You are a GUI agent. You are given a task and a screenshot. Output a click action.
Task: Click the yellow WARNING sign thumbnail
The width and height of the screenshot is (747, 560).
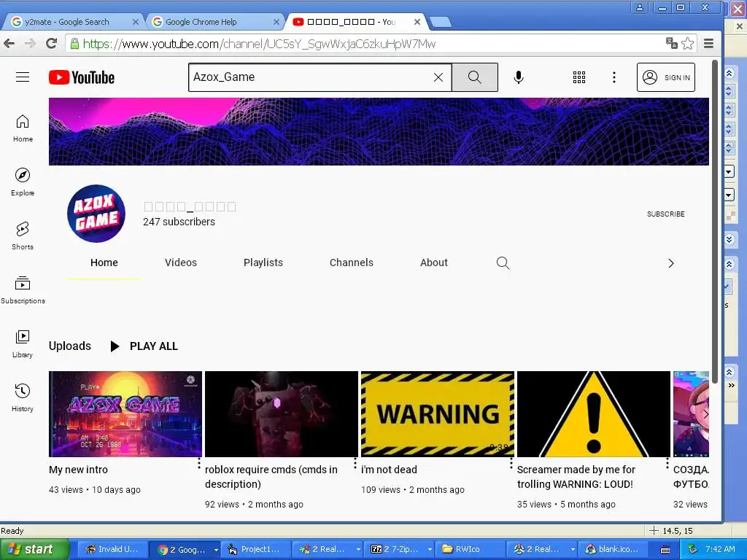click(x=438, y=414)
